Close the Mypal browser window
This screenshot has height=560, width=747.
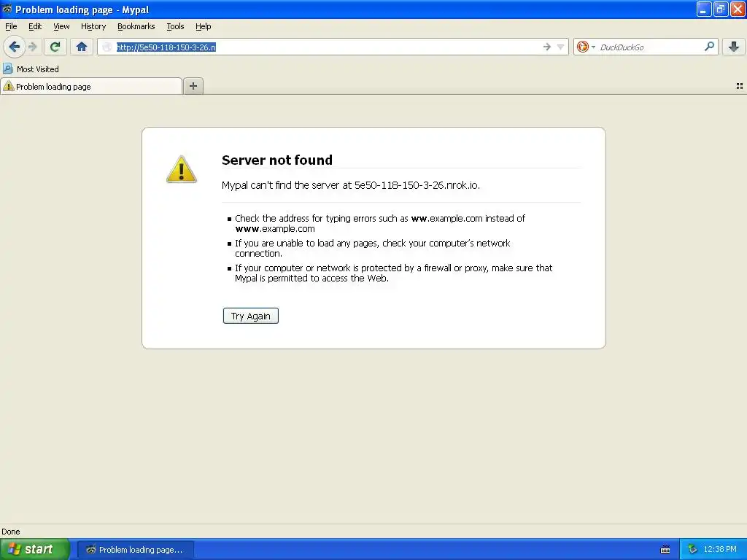tap(738, 9)
